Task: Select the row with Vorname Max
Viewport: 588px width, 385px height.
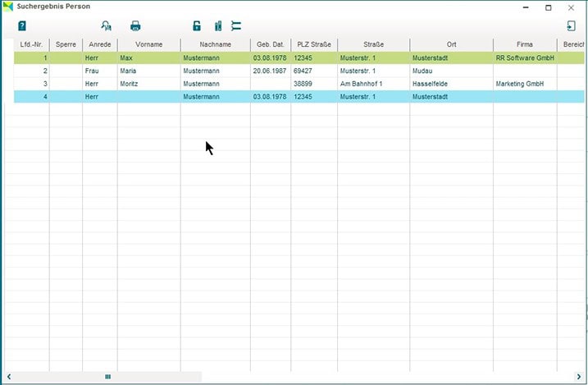Action: (x=299, y=57)
